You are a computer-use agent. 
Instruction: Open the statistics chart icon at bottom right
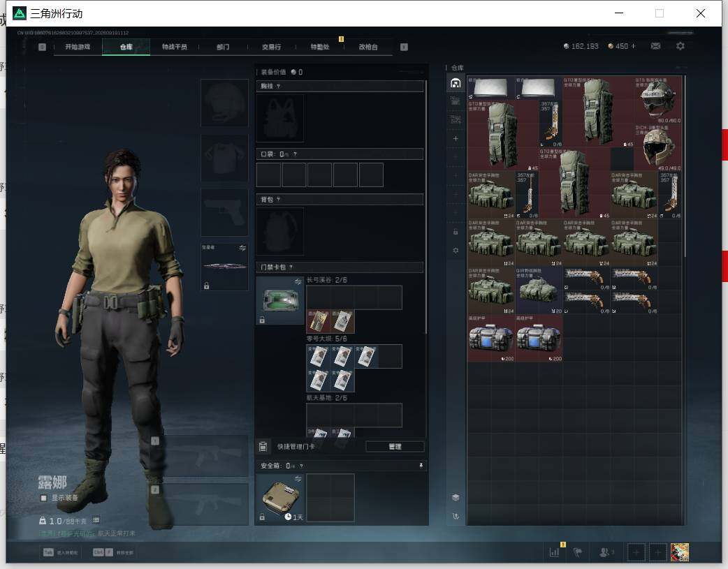[554, 552]
